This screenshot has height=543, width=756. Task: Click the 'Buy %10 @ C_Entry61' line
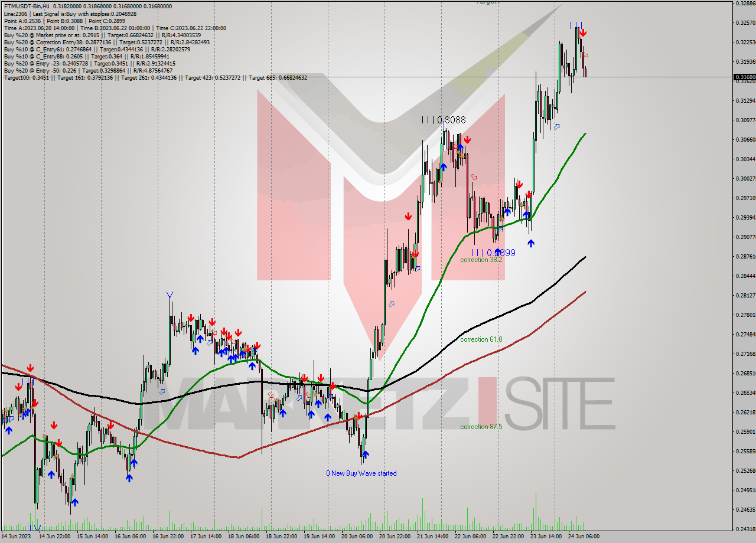(97, 49)
